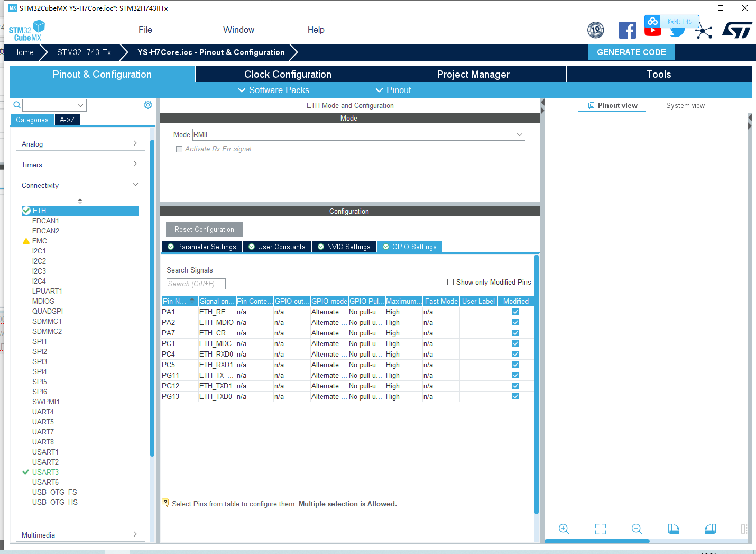Click the categories list vertical scrollbar
756x554 pixels.
pos(152,298)
